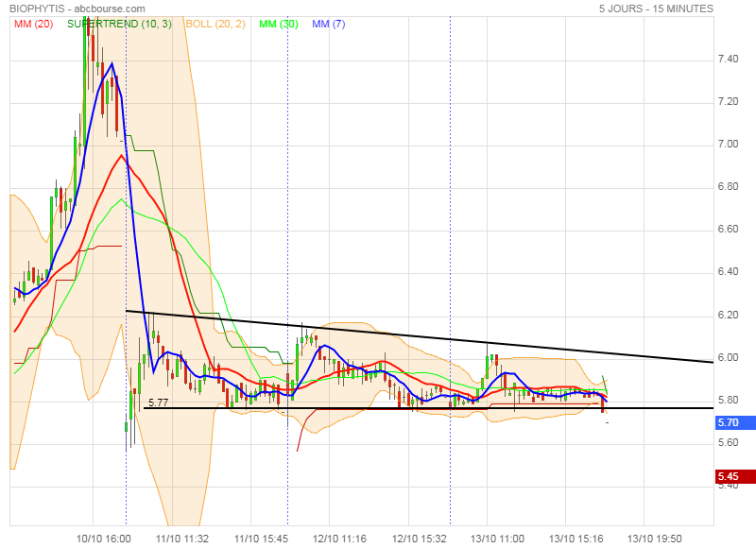Screen dimensions: 756x548
Task: Select the MM (30) legend label
Action: pyautogui.click(x=279, y=24)
